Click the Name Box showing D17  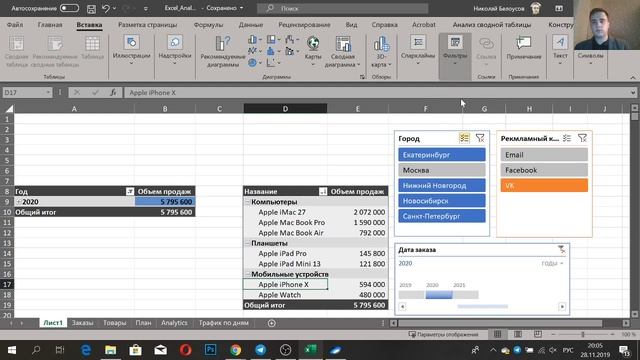[x=27, y=93]
